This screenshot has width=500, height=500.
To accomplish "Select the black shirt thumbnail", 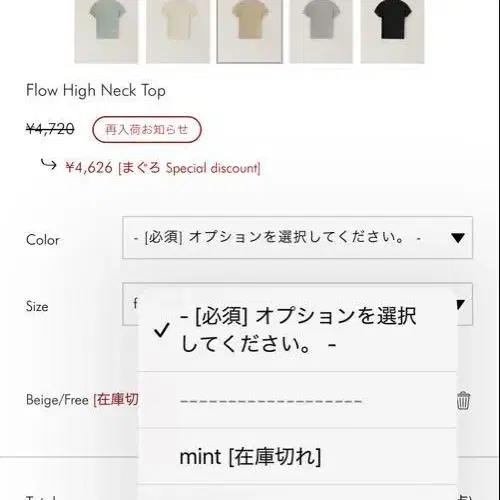I will click(392, 31).
